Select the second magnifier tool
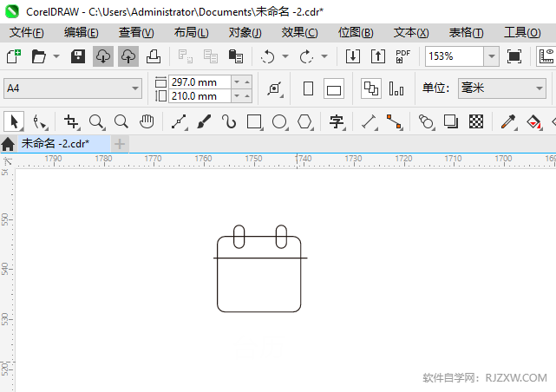This screenshot has height=392, width=556. 121,122
